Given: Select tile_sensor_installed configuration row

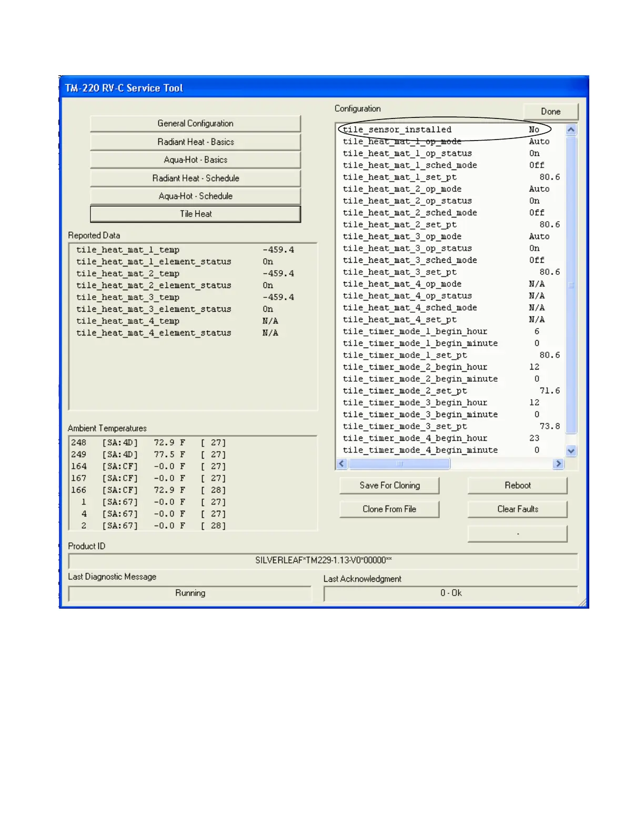Looking at the screenshot, I should [450, 130].
